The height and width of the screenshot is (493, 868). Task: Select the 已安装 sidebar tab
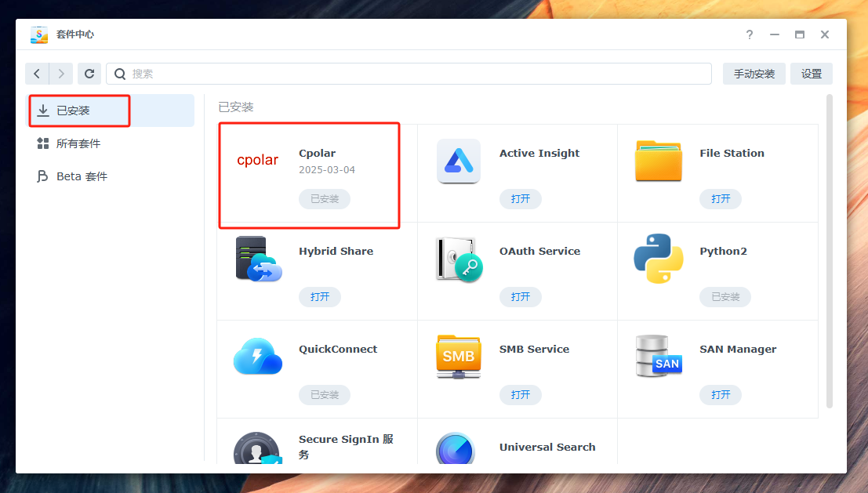pyautogui.click(x=111, y=111)
